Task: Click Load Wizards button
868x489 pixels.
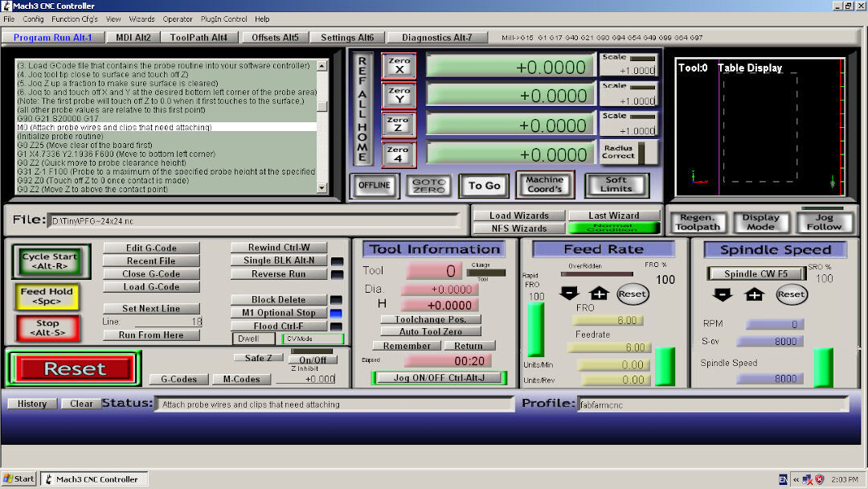Action: click(518, 216)
